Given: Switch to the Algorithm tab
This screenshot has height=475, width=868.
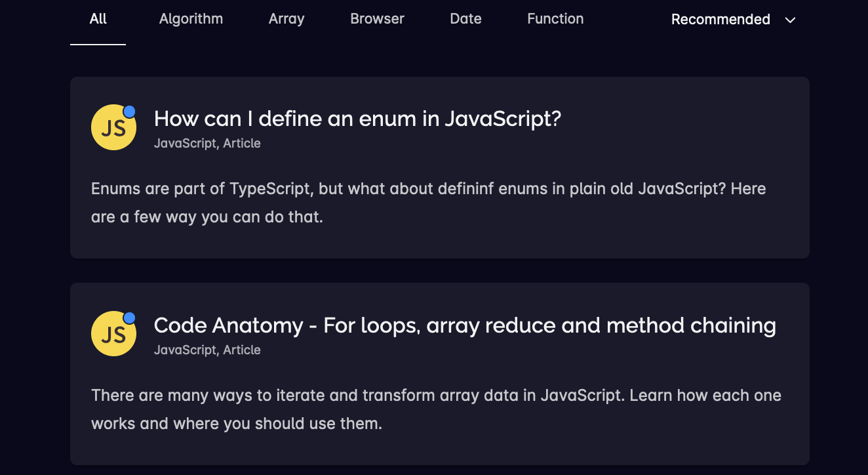Looking at the screenshot, I should [191, 19].
